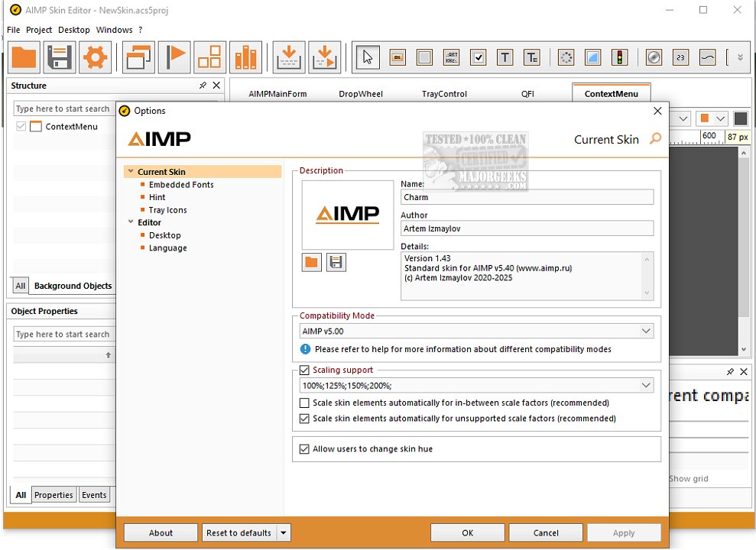Click the orange books library toolbar icon
The height and width of the screenshot is (550, 756).
[x=245, y=57]
